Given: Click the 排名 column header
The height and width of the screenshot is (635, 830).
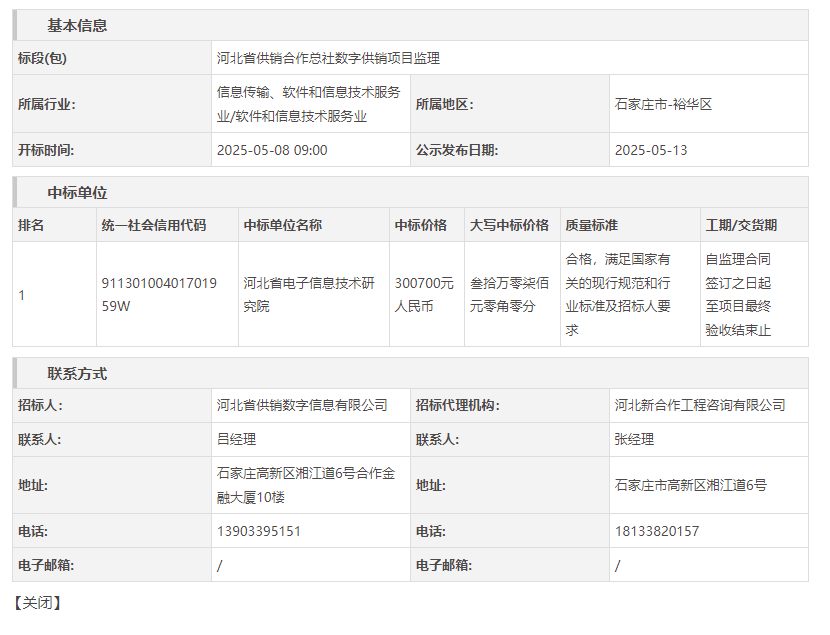Looking at the screenshot, I should click(x=31, y=225).
